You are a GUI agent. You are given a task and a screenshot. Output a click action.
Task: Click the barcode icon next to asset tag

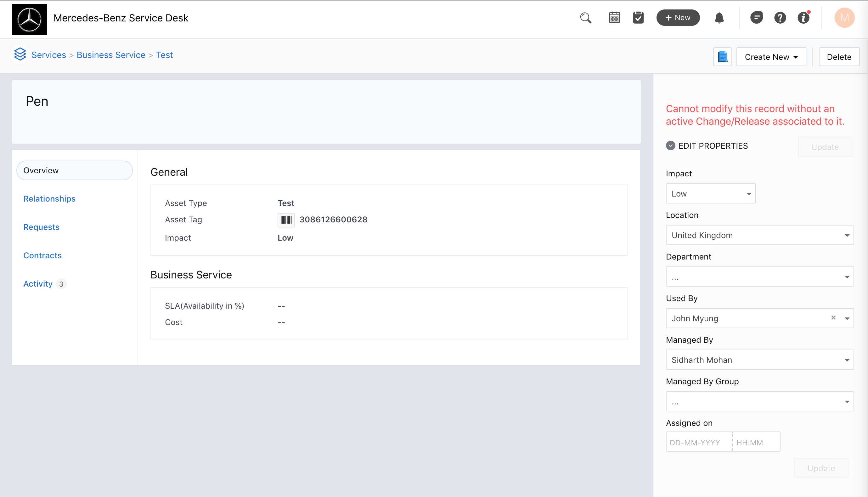[x=286, y=220]
